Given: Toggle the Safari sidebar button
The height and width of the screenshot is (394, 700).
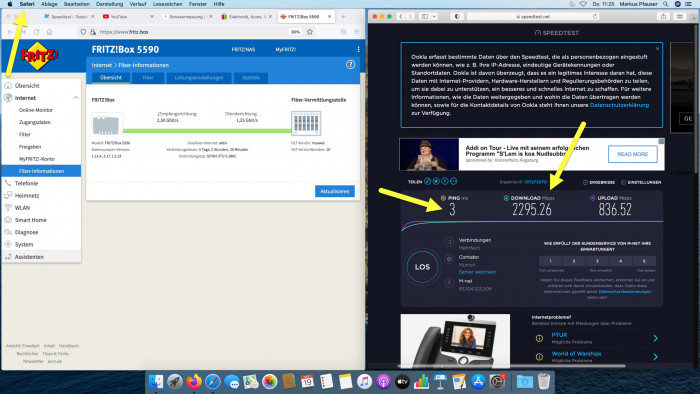Looking at the screenshot, I should coord(425,17).
